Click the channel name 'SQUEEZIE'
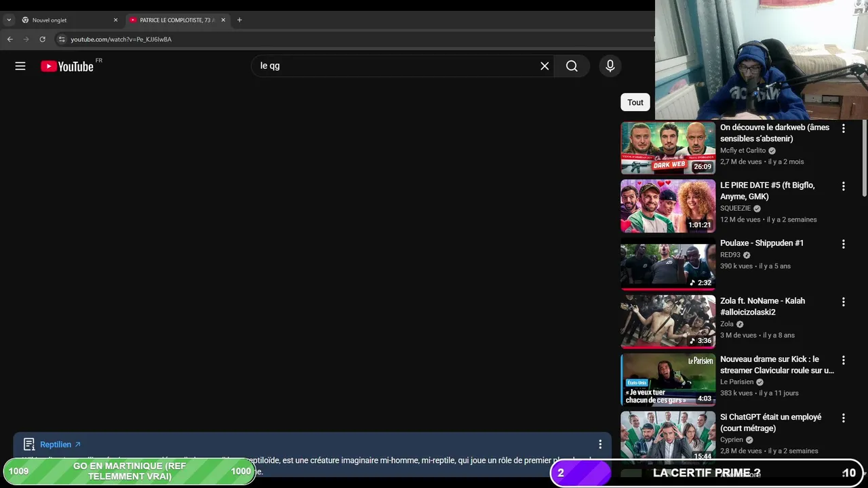The image size is (868, 488). pos(735,208)
